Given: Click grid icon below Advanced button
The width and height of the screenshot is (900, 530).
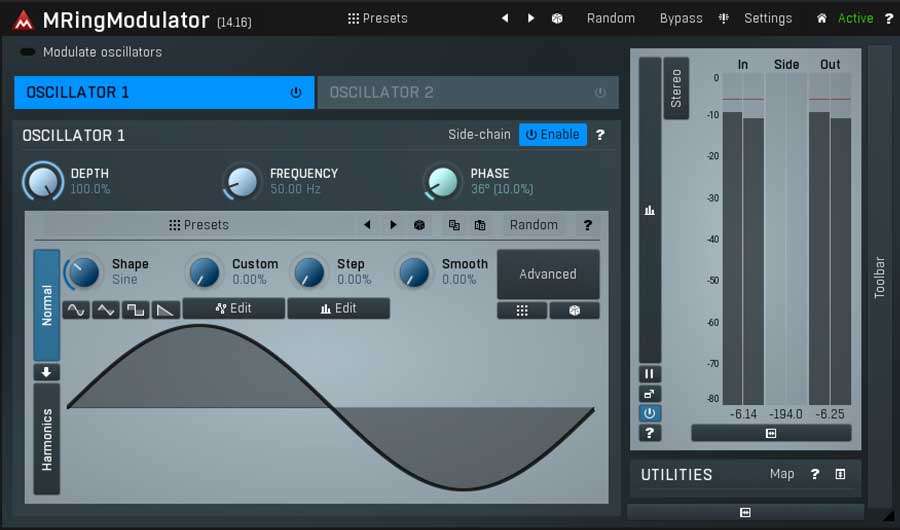Looking at the screenshot, I should point(522,311).
